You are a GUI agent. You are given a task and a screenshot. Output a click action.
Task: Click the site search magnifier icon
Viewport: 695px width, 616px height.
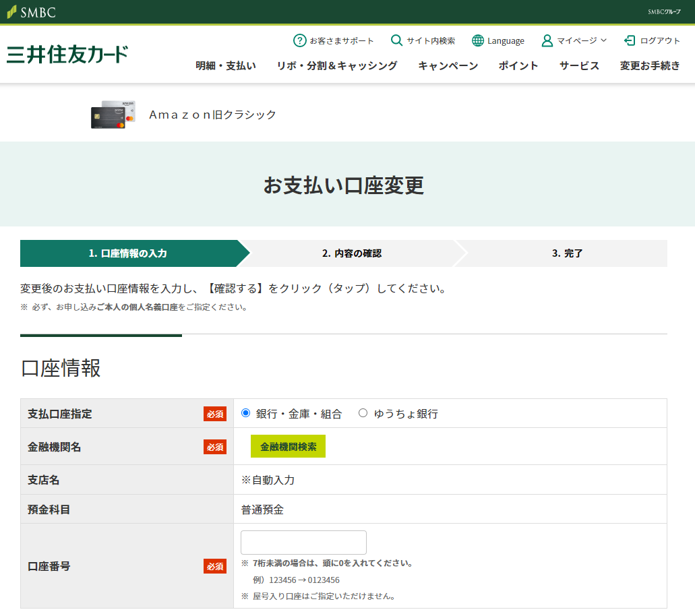click(396, 40)
